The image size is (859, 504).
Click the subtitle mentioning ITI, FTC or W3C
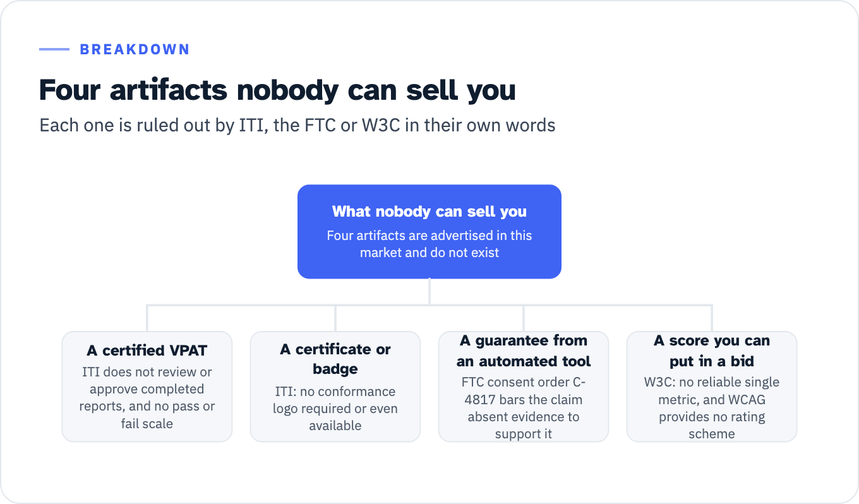[297, 125]
